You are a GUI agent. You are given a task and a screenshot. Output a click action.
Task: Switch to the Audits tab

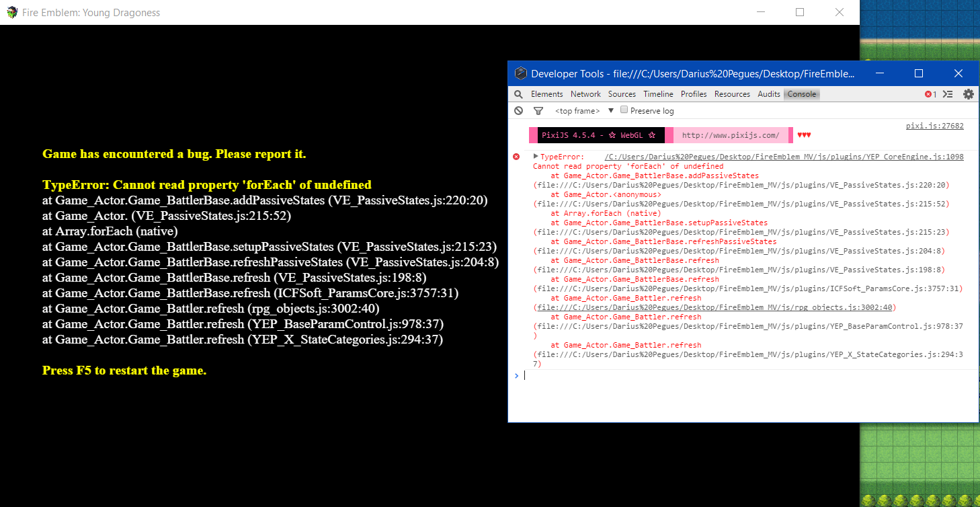(x=769, y=94)
